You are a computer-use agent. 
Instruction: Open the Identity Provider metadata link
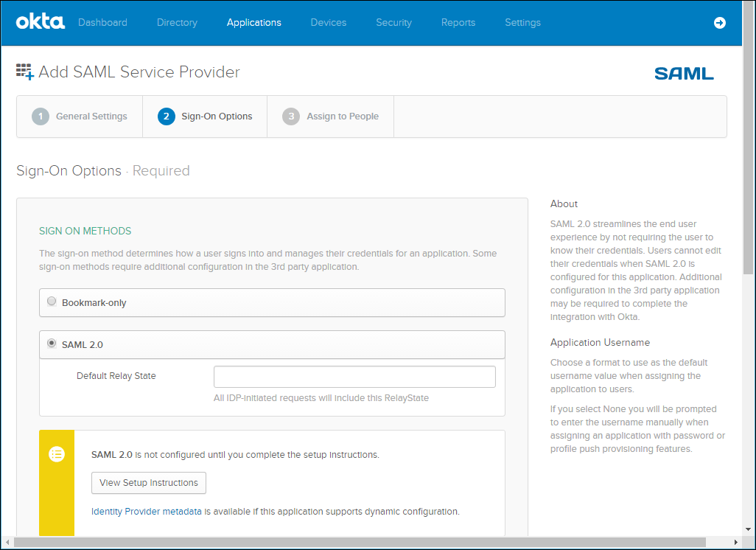pyautogui.click(x=147, y=512)
